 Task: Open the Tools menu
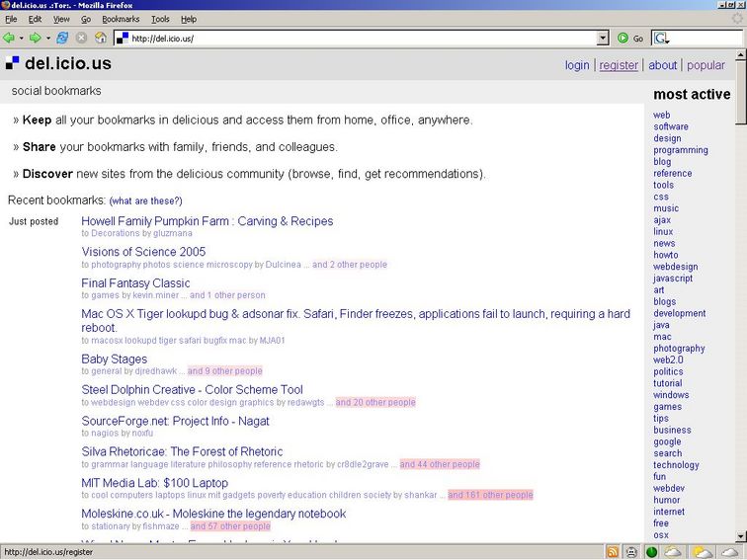click(x=160, y=19)
